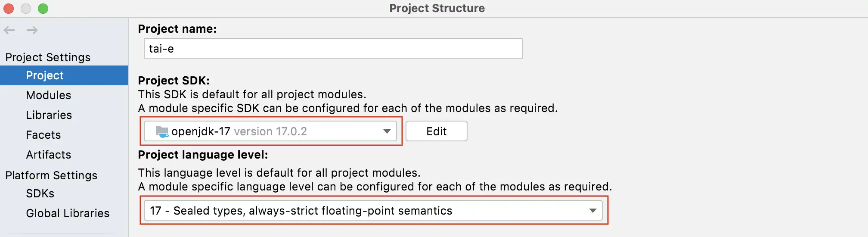The width and height of the screenshot is (868, 237).
Task: Click the forward navigation arrow
Action: 32,30
